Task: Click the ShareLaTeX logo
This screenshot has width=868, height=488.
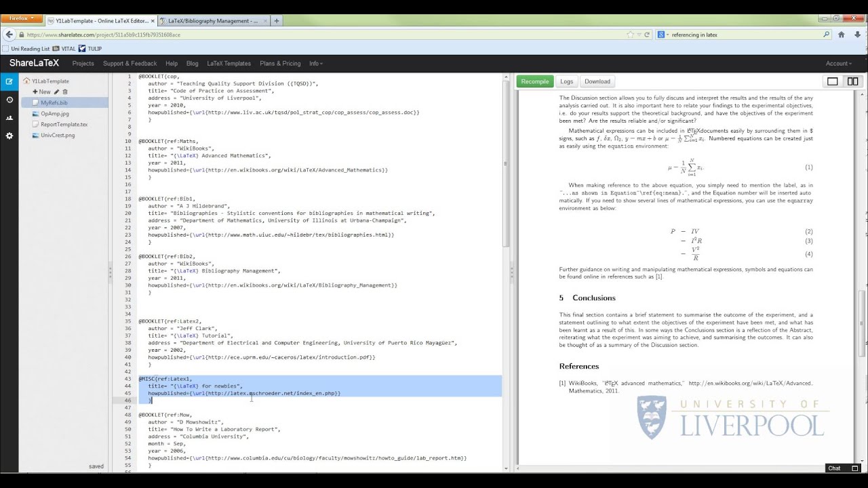Action: click(34, 63)
